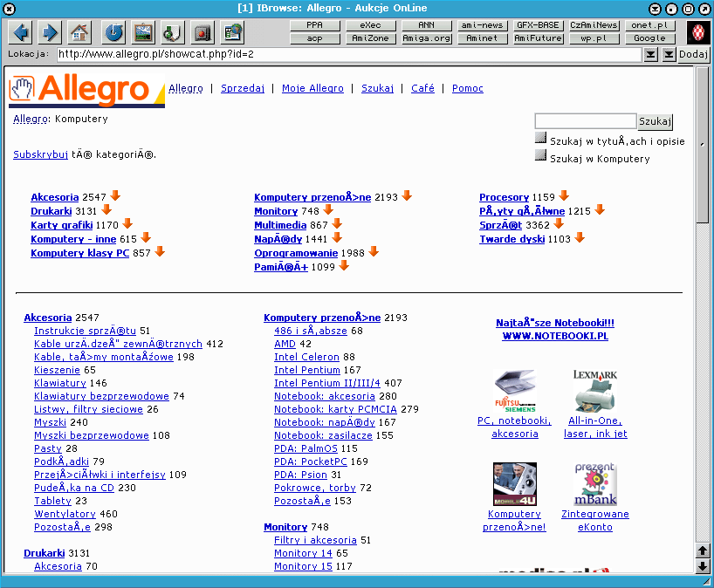Click the scroll down arrow button

pyautogui.click(x=703, y=565)
